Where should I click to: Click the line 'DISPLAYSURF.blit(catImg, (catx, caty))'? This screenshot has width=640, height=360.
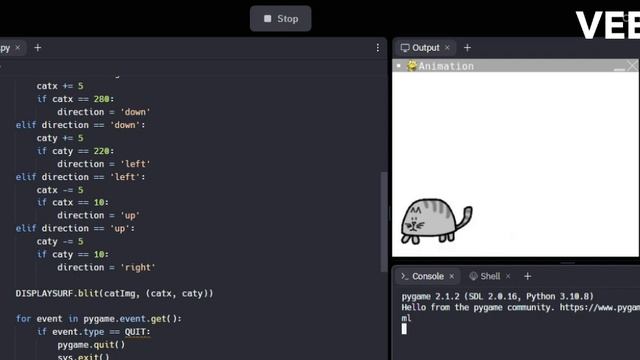click(x=115, y=293)
